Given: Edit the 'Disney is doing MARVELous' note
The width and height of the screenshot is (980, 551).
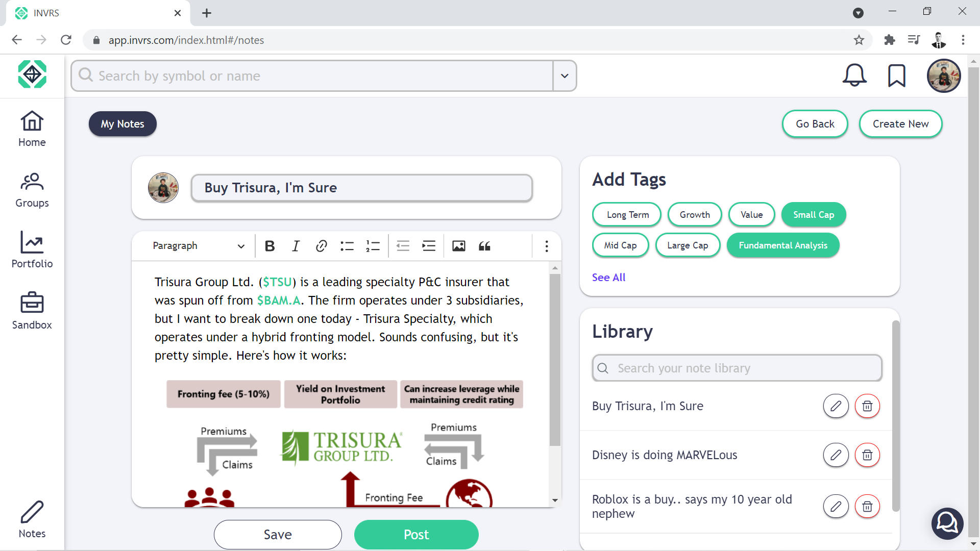Looking at the screenshot, I should [x=836, y=455].
